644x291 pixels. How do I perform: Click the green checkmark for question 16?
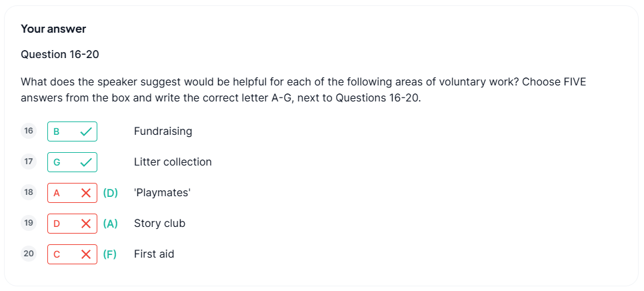86,131
